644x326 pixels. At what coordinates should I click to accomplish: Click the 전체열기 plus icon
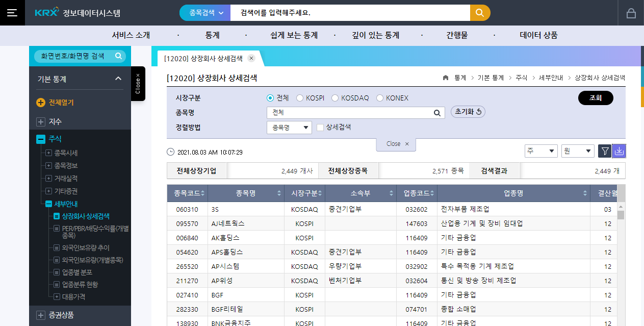[41, 103]
